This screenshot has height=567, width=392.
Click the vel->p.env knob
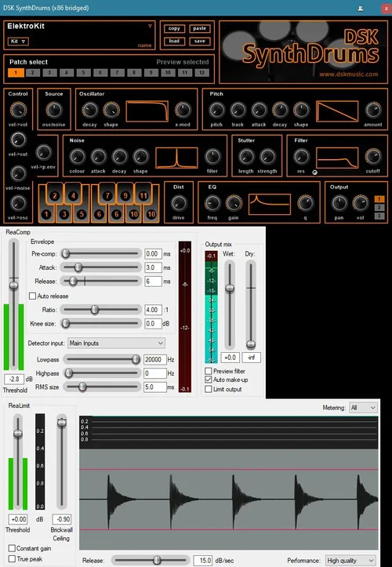pyautogui.click(x=43, y=153)
